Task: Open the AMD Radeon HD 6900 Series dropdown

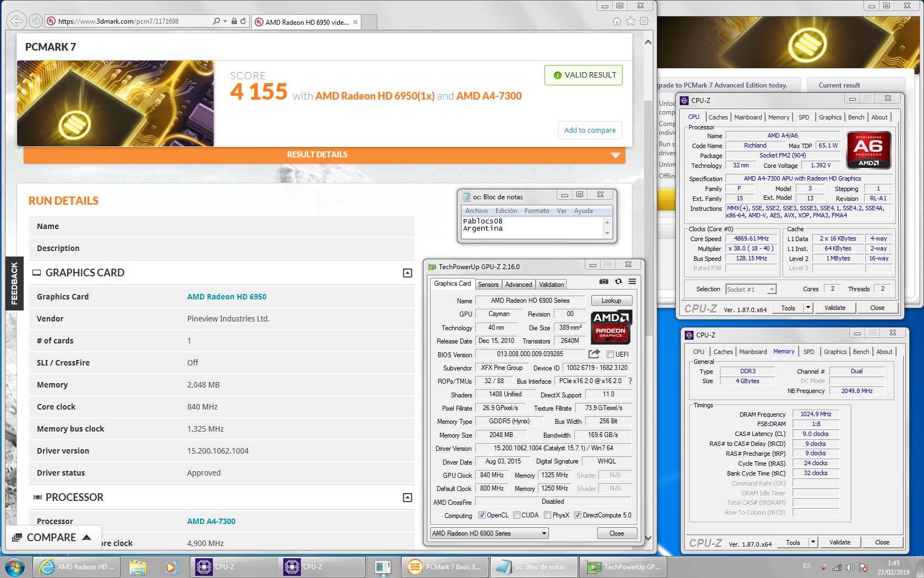Action: click(x=490, y=533)
